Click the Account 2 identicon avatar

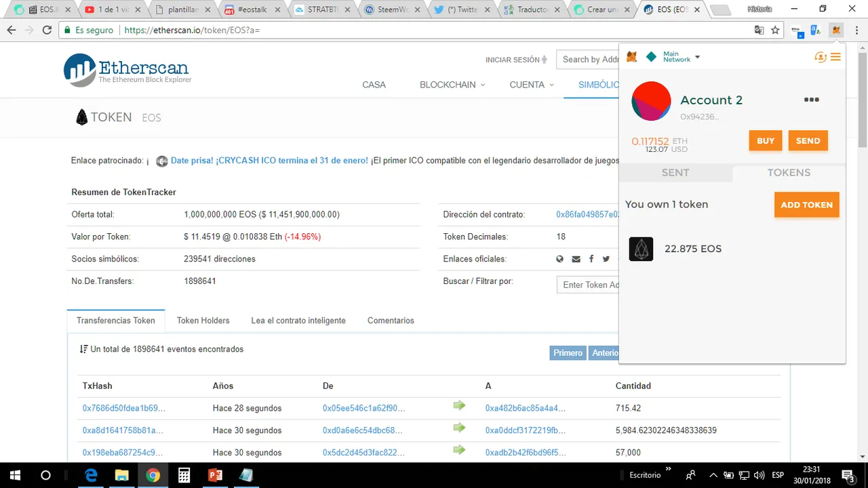[651, 101]
